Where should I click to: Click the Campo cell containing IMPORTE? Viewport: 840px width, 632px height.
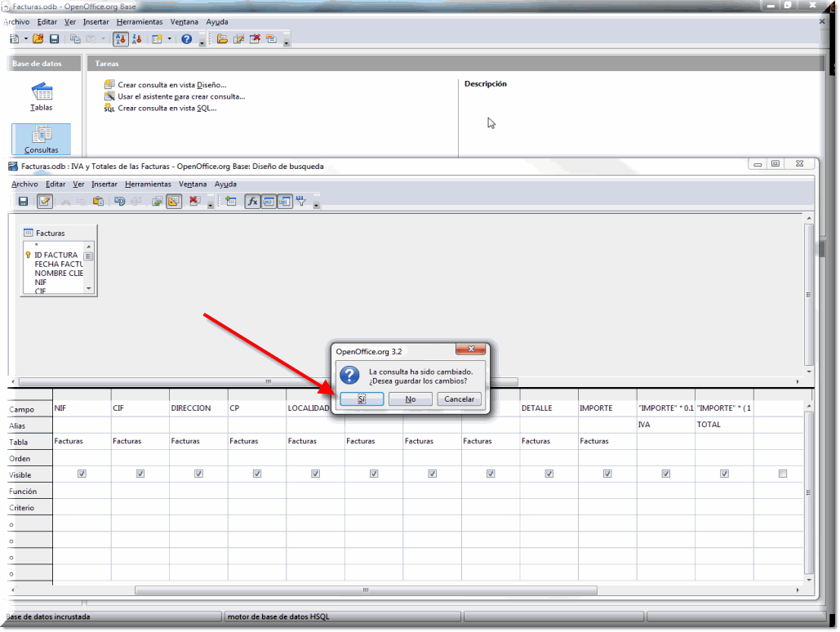[607, 408]
